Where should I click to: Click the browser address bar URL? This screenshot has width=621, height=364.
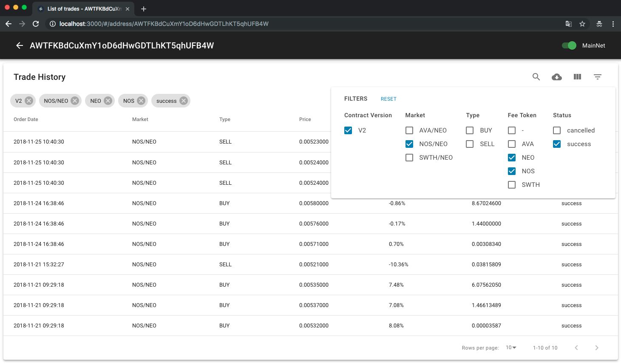click(x=164, y=24)
